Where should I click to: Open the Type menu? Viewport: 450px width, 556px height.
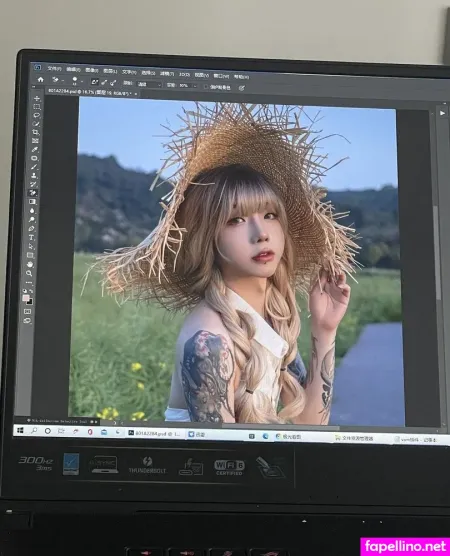(129, 72)
